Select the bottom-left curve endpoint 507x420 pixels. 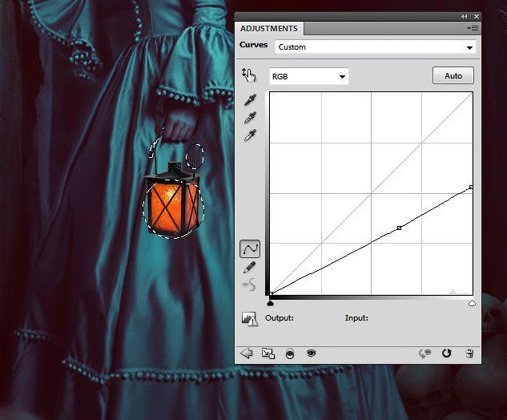coord(272,293)
